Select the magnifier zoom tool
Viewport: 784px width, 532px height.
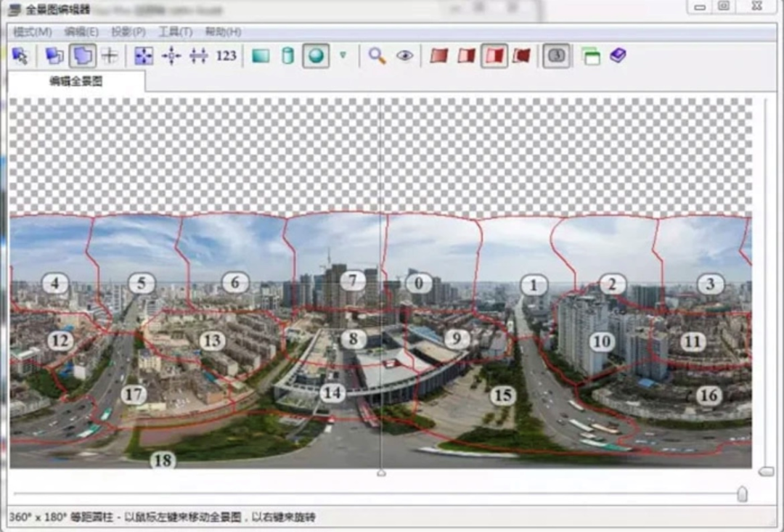click(377, 55)
